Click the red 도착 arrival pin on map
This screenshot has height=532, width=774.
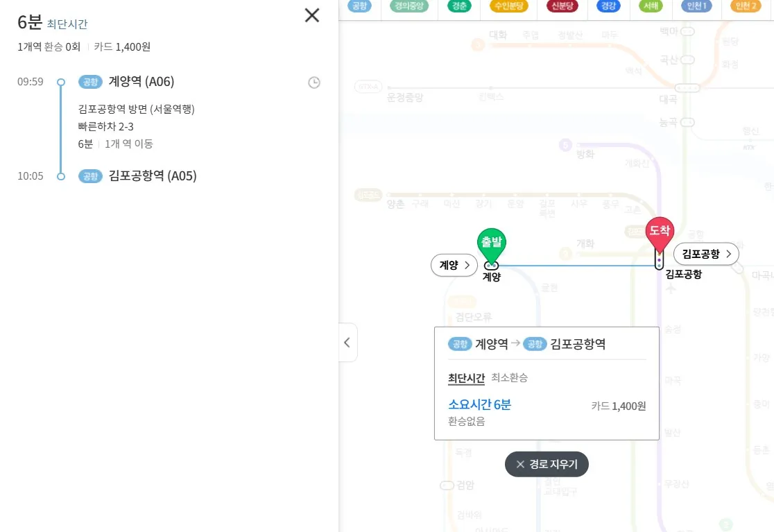[x=660, y=232]
